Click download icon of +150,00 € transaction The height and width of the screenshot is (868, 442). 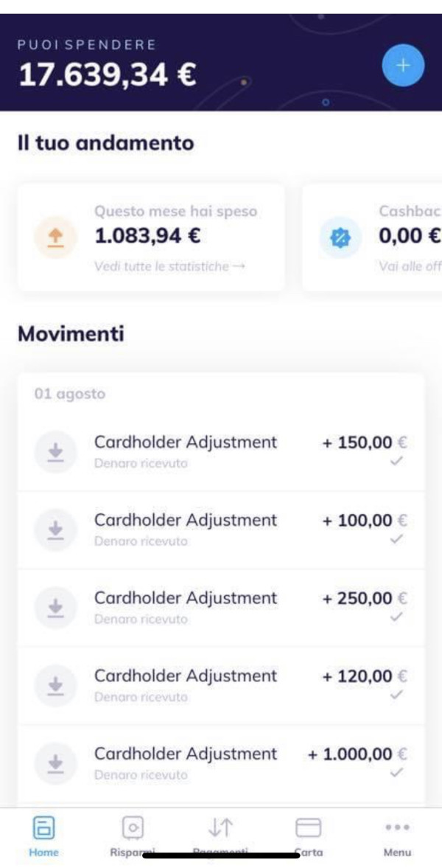click(x=55, y=451)
